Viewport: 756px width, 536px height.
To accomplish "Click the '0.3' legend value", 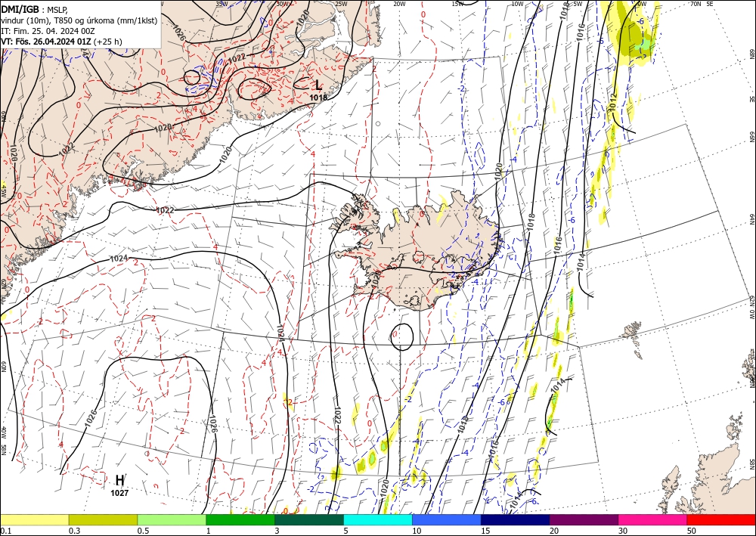I will [74, 531].
